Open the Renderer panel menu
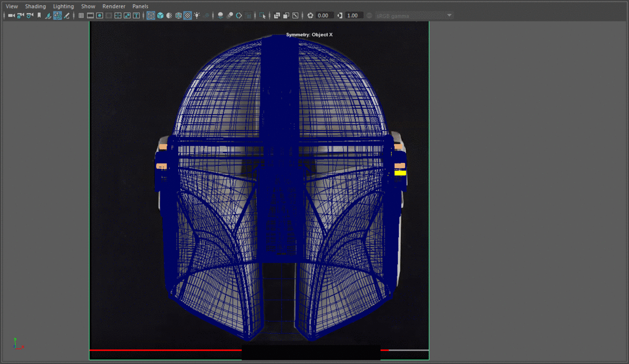Viewport: 629px width, 364px height. click(x=114, y=6)
